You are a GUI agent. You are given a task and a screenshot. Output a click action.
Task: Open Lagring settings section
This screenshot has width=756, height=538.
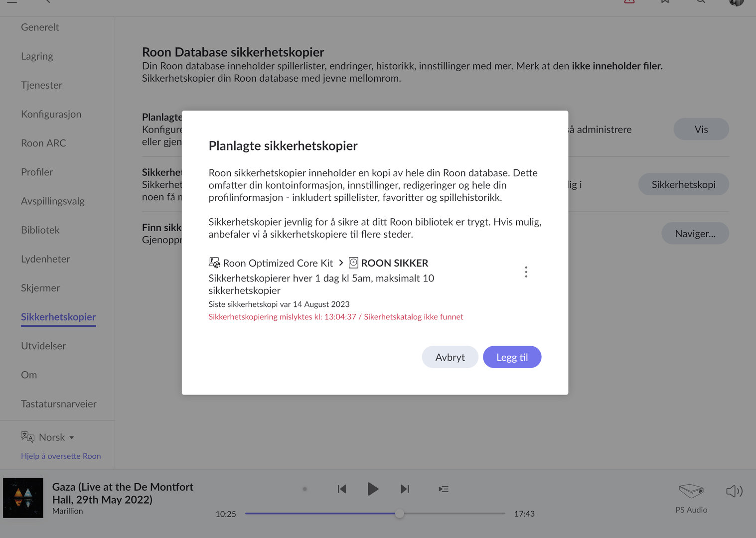coord(37,56)
